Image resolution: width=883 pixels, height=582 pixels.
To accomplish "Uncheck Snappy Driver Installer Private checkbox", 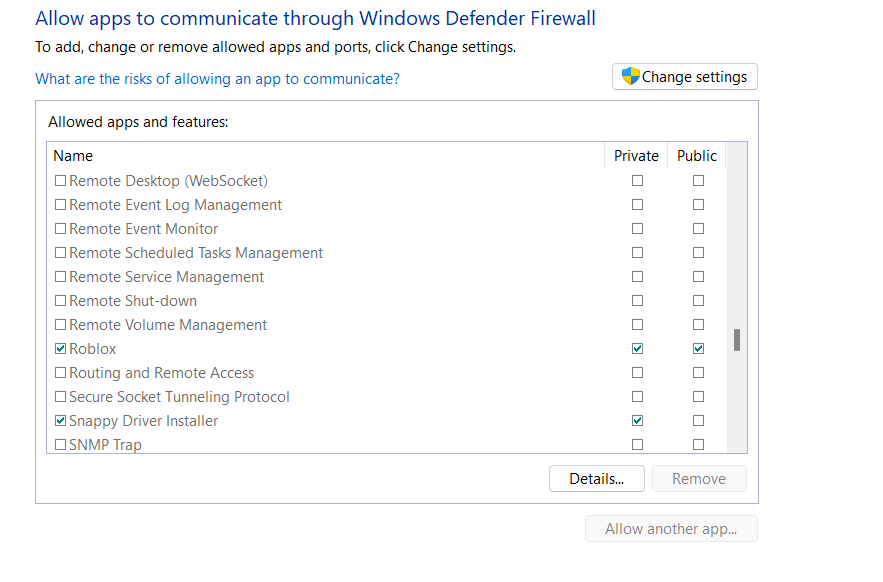I will tap(637, 421).
